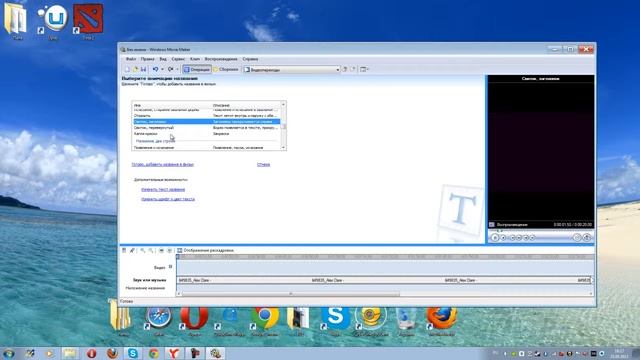Click the animation list scrollbar down arrow

point(283,147)
